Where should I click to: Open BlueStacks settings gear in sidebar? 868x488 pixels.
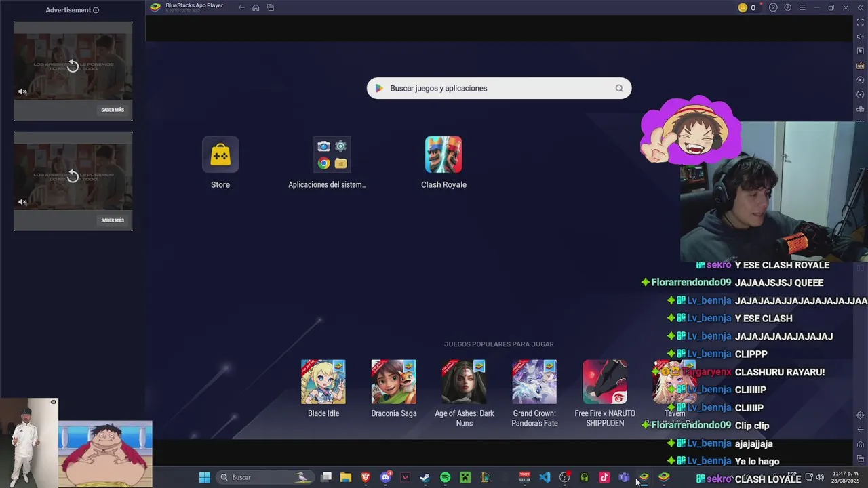[861, 415]
